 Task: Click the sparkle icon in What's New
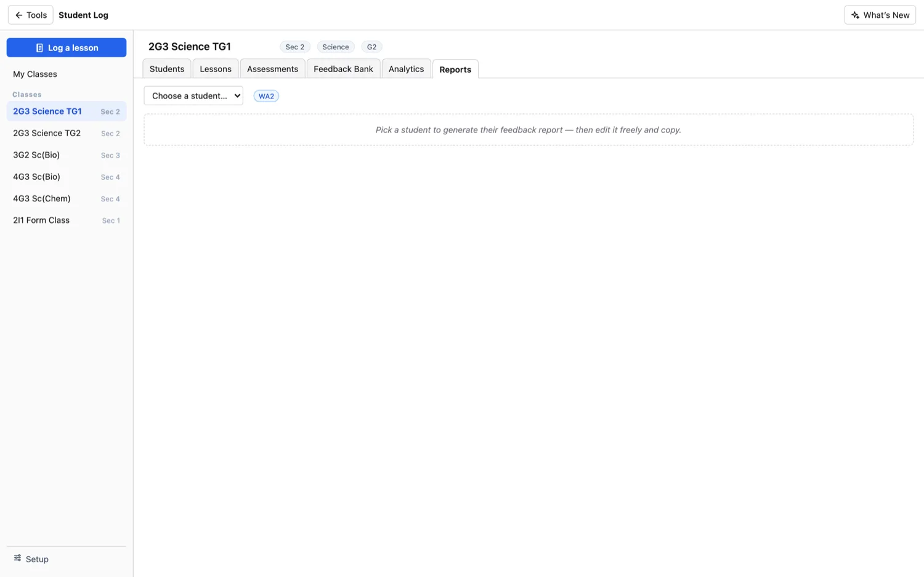coord(855,15)
